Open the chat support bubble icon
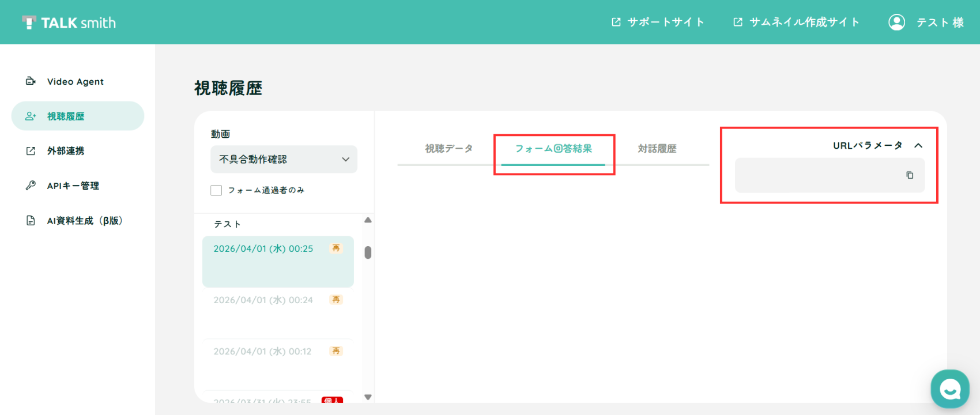This screenshot has width=980, height=415. pyautogui.click(x=949, y=389)
